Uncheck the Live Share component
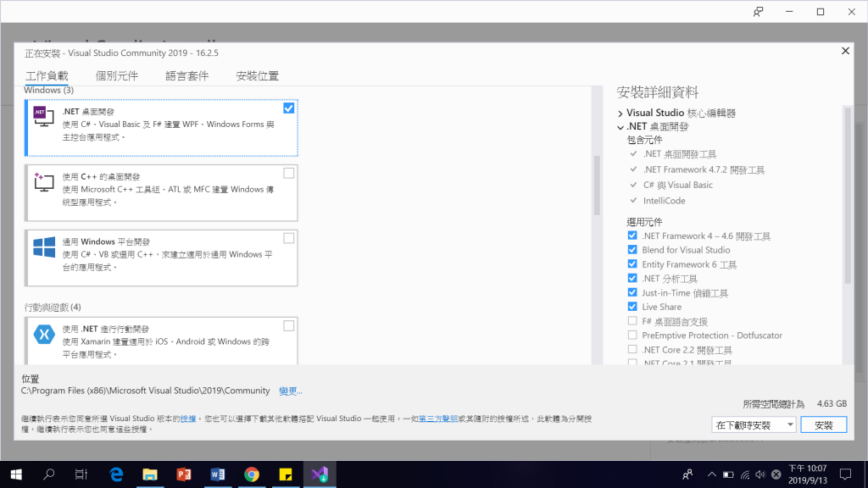The image size is (868, 488). (x=632, y=307)
